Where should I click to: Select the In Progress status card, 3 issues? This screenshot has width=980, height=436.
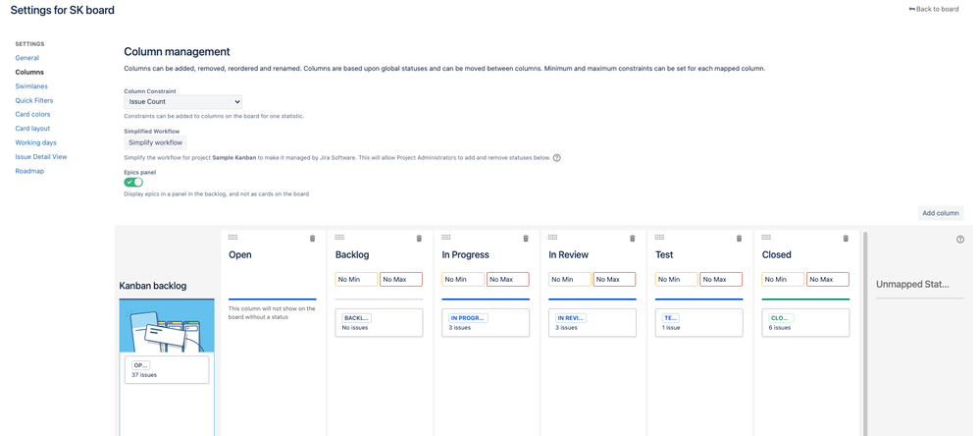click(486, 323)
